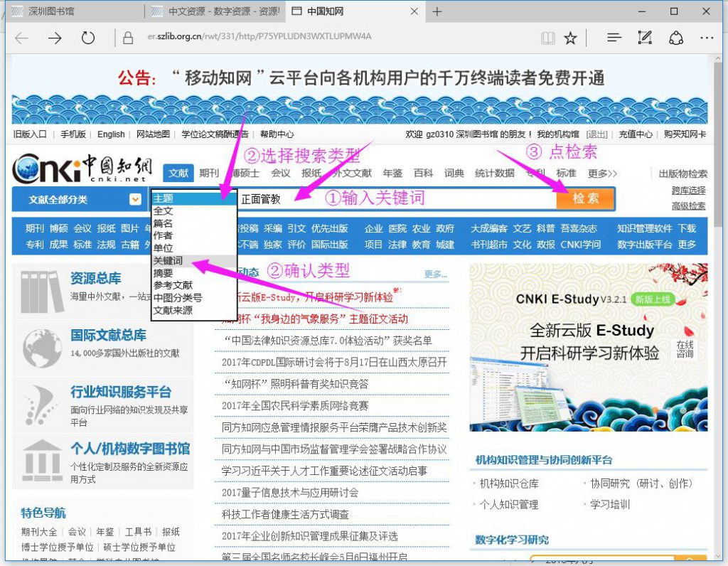Click the browser forward arrow
728x566 pixels.
click(55, 38)
